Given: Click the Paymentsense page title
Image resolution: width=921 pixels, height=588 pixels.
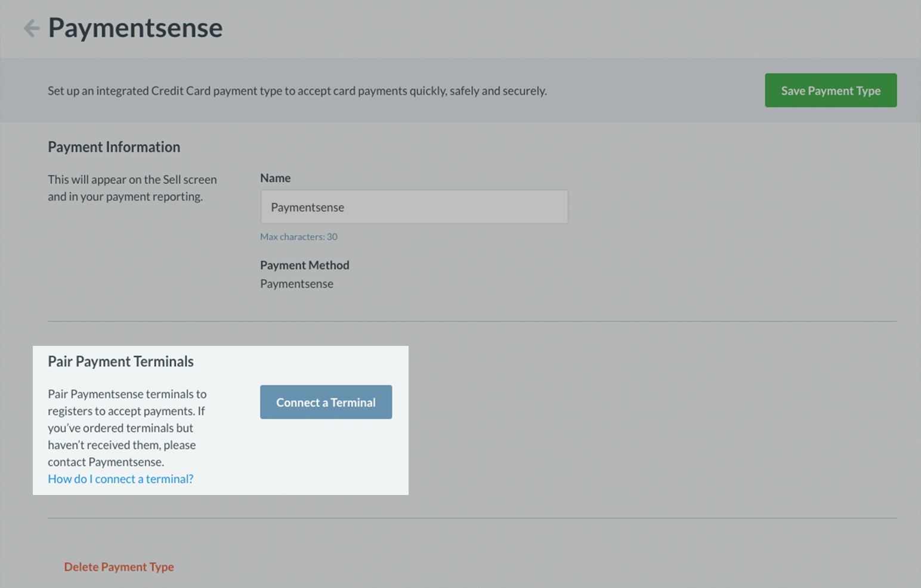Looking at the screenshot, I should click(135, 28).
